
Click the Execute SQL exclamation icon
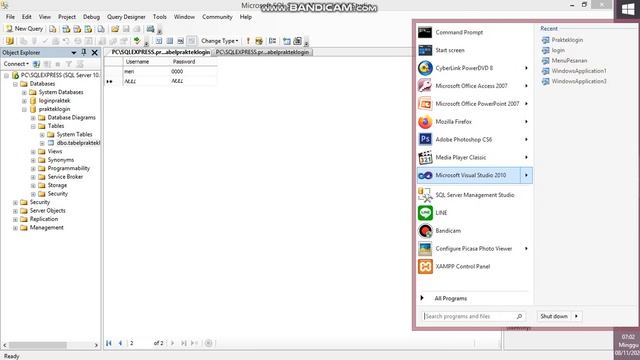pos(248,41)
